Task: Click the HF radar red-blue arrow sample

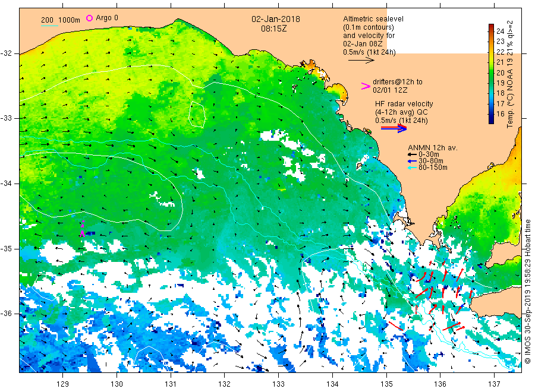Action: pyautogui.click(x=394, y=128)
